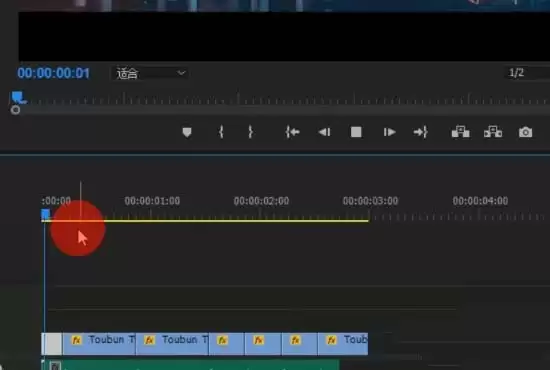Select the first Toubun T clip
Screen dimensions: 550x370
(99, 344)
